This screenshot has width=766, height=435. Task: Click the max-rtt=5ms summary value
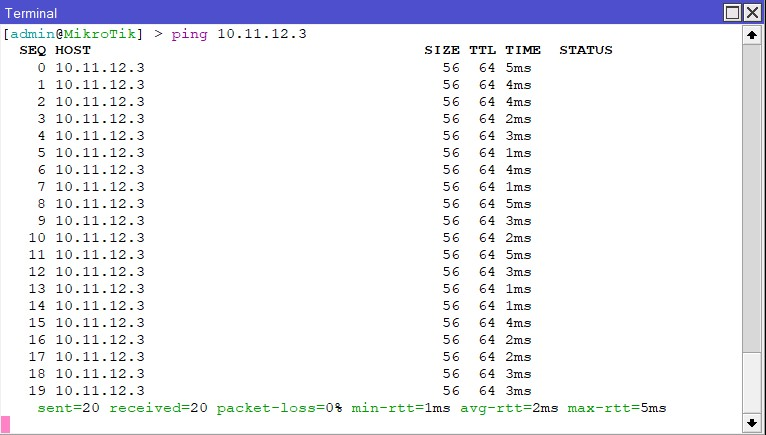click(617, 408)
